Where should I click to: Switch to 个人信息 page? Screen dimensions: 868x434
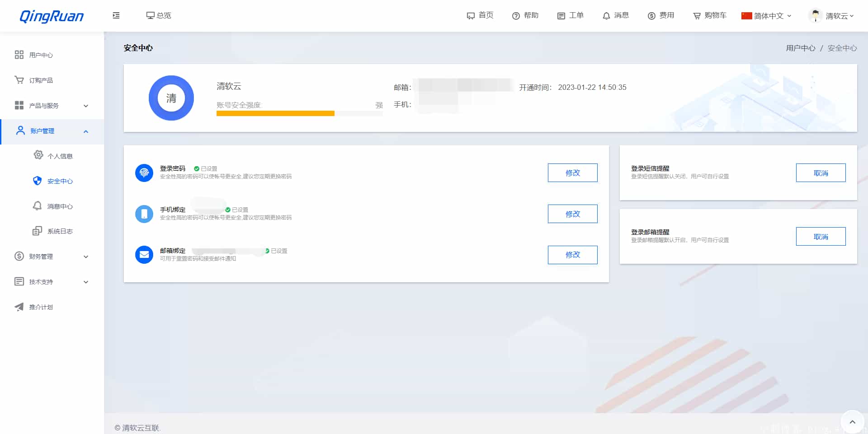pyautogui.click(x=60, y=156)
